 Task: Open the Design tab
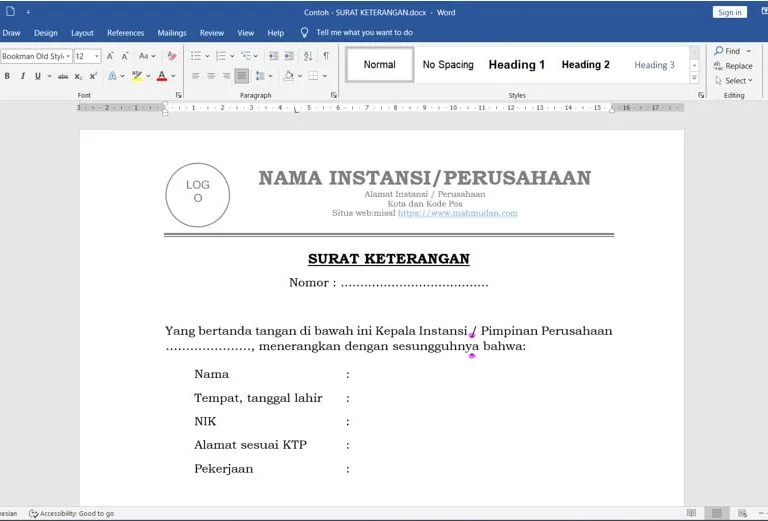46,33
